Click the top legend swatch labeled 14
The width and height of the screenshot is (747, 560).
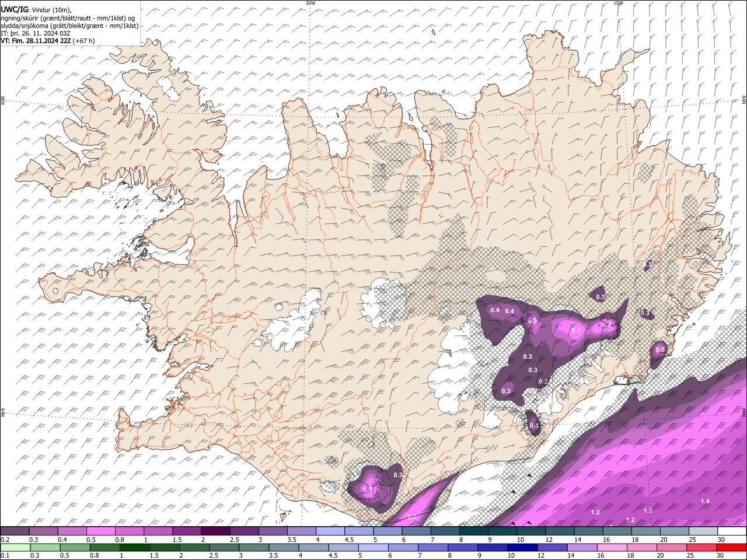pyautogui.click(x=588, y=531)
